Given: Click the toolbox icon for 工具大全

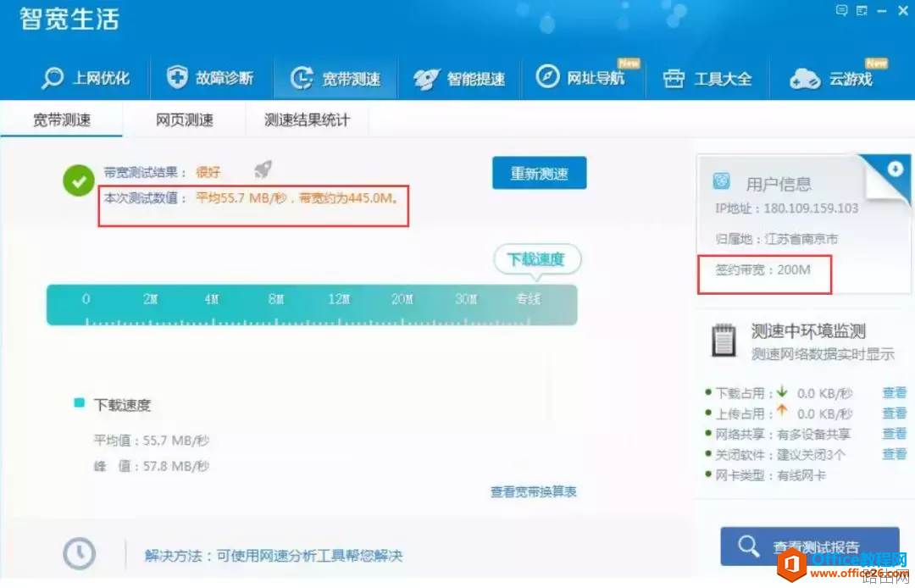Looking at the screenshot, I should (674, 78).
